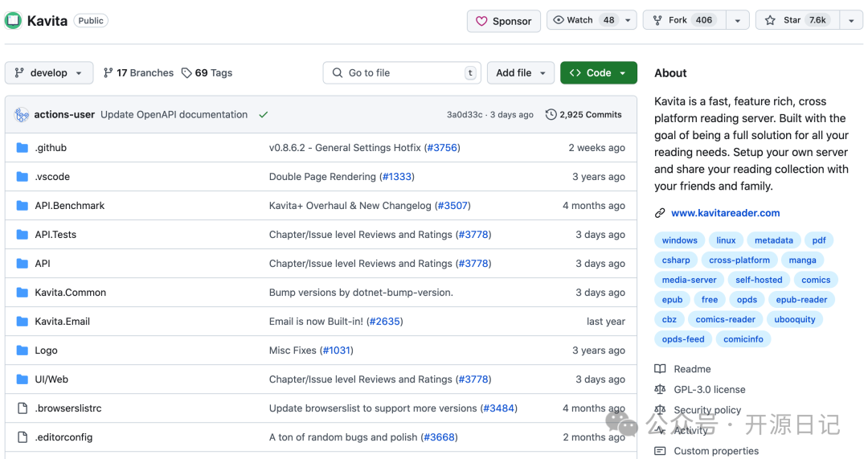Fork the Kavita repository
868x459 pixels.
tap(684, 20)
